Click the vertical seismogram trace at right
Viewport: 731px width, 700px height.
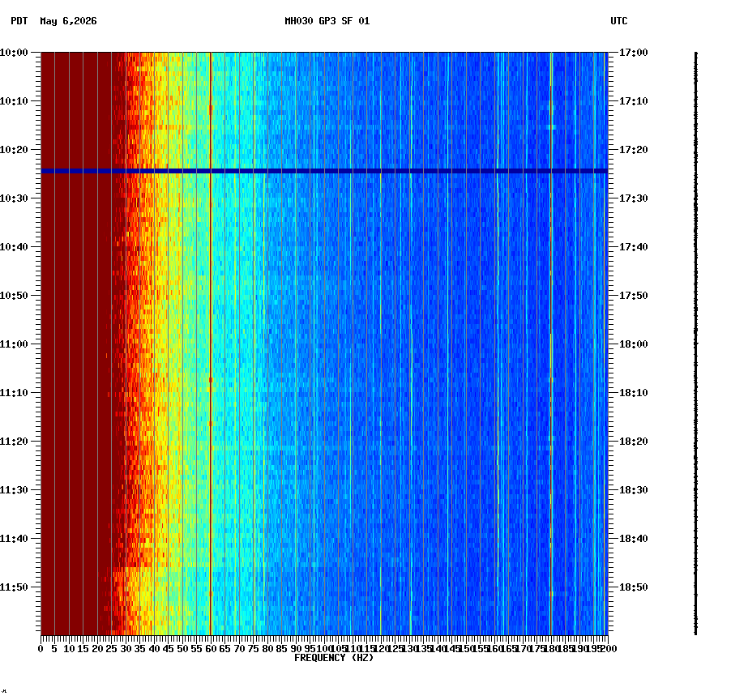(x=696, y=344)
